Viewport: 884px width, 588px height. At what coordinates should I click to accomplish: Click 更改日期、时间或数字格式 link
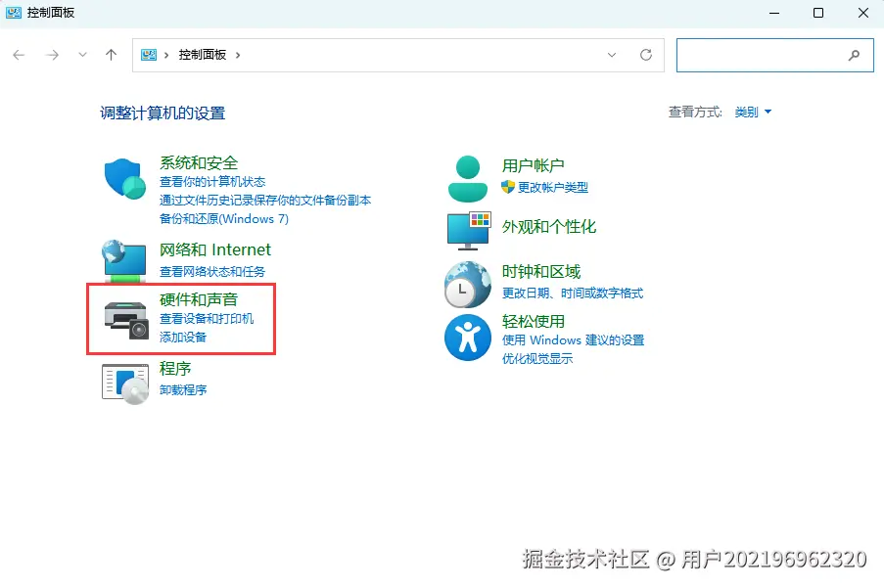[573, 294]
